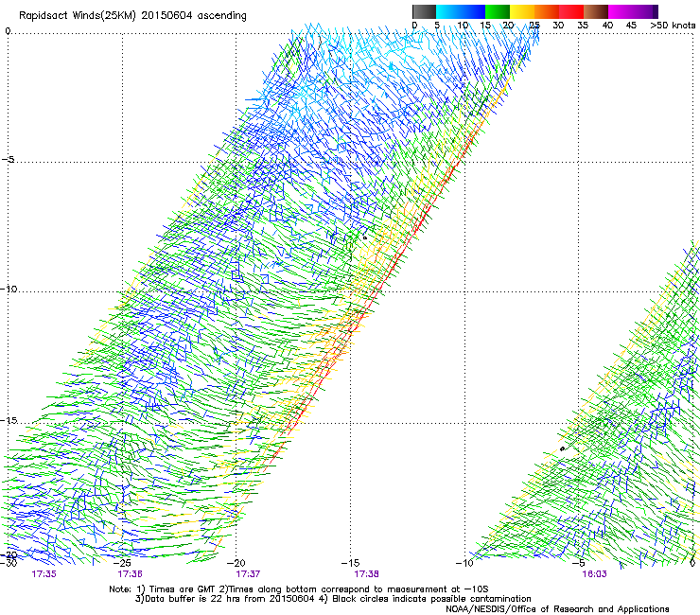
Task: Click the black contamination circle in the right swath
Action: coord(562,448)
